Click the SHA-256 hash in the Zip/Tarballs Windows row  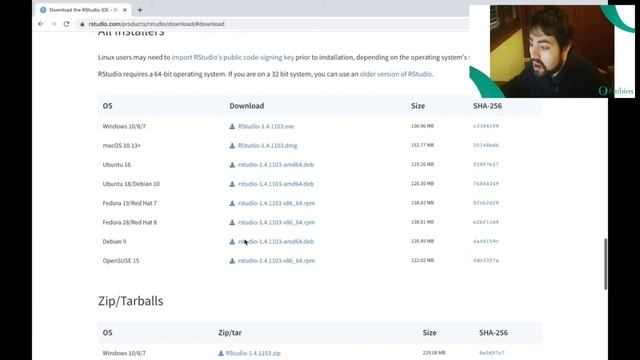(492, 353)
